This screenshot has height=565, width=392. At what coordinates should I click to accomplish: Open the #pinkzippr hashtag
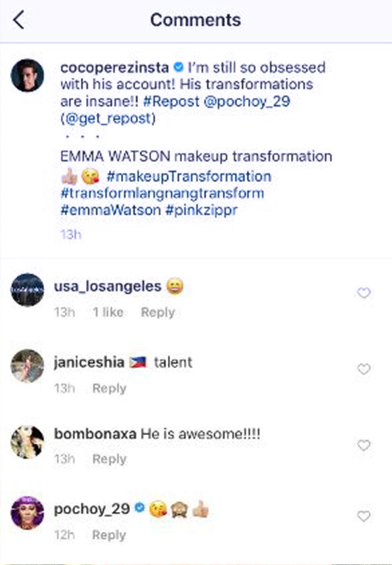201,210
